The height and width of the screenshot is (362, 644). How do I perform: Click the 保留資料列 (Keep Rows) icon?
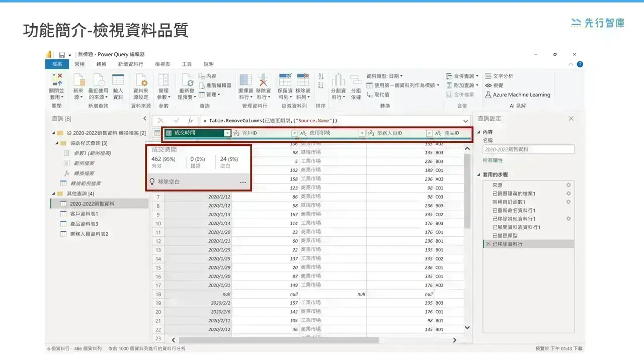(x=285, y=80)
